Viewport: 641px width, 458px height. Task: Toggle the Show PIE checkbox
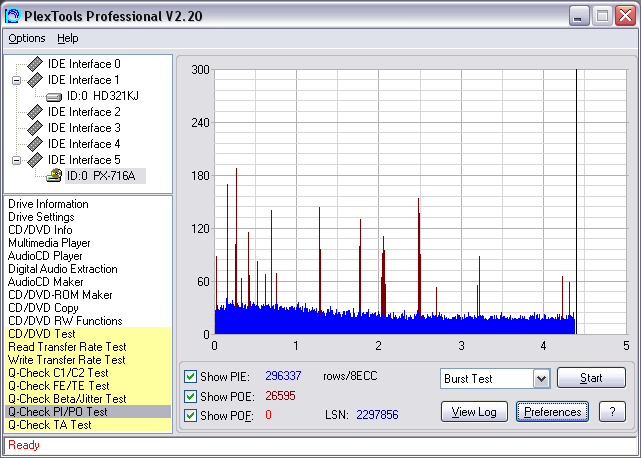[x=190, y=376]
